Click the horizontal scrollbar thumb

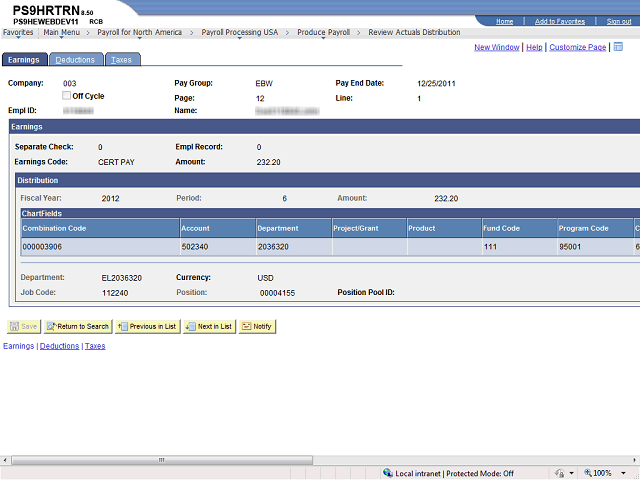(162, 460)
